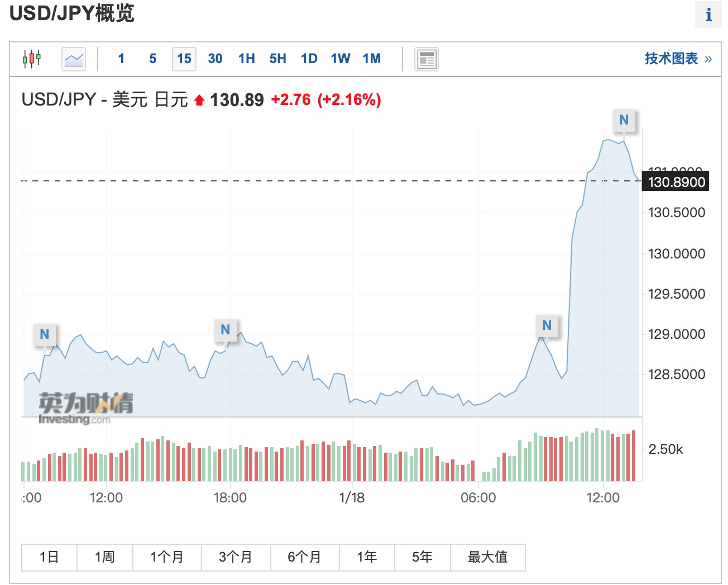Switch to candlestick chart type

[x=32, y=59]
